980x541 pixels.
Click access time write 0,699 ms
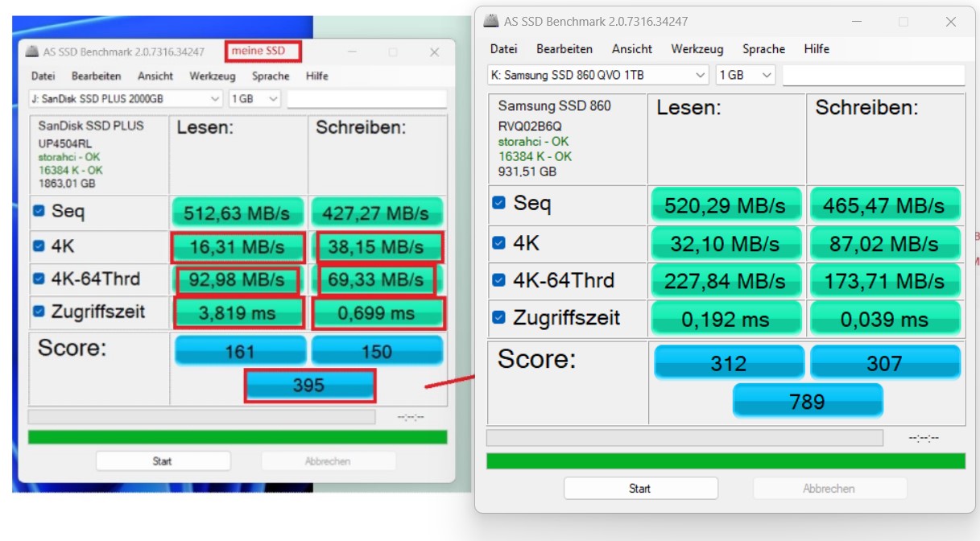click(x=378, y=312)
